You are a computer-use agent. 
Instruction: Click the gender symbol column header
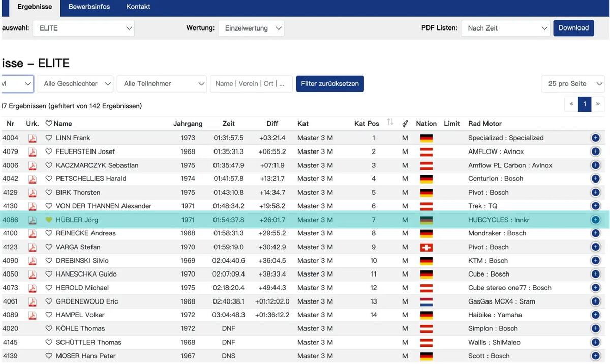pyautogui.click(x=405, y=124)
